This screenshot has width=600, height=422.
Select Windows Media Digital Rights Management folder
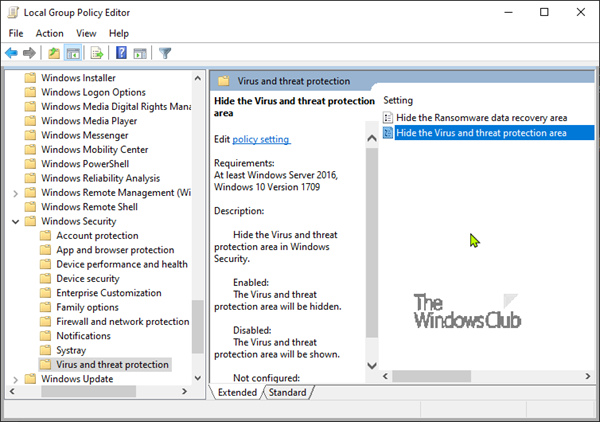click(x=116, y=106)
